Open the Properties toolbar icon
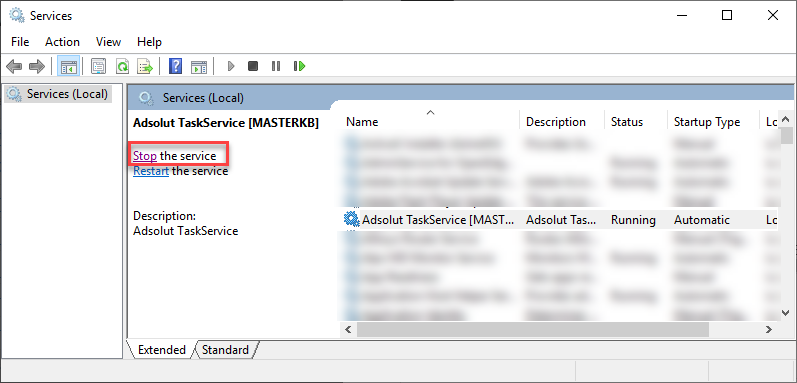 click(x=98, y=66)
